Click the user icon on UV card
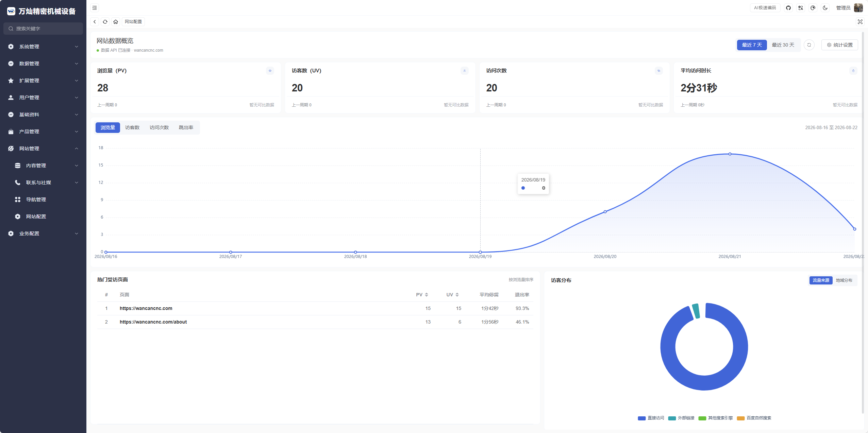Screen dimensions: 868x433 click(465, 71)
